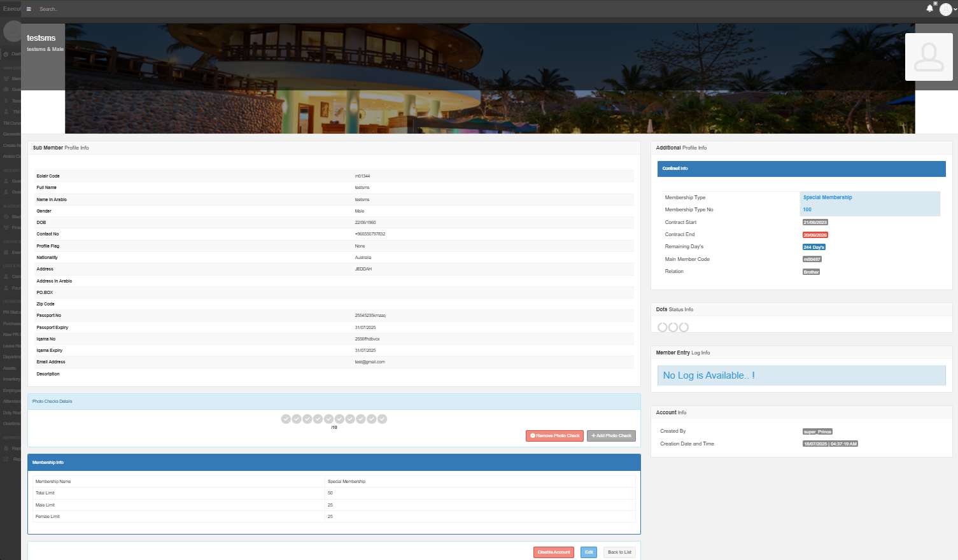The height and width of the screenshot is (560, 958).
Task: Toggle the hamburger sidebar menu icon
Action: 29,9
